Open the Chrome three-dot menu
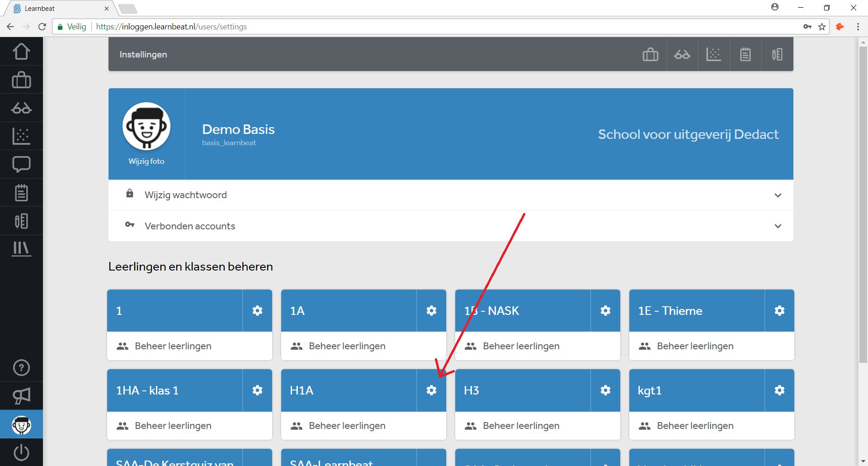The height and width of the screenshot is (466, 868). coord(858,27)
